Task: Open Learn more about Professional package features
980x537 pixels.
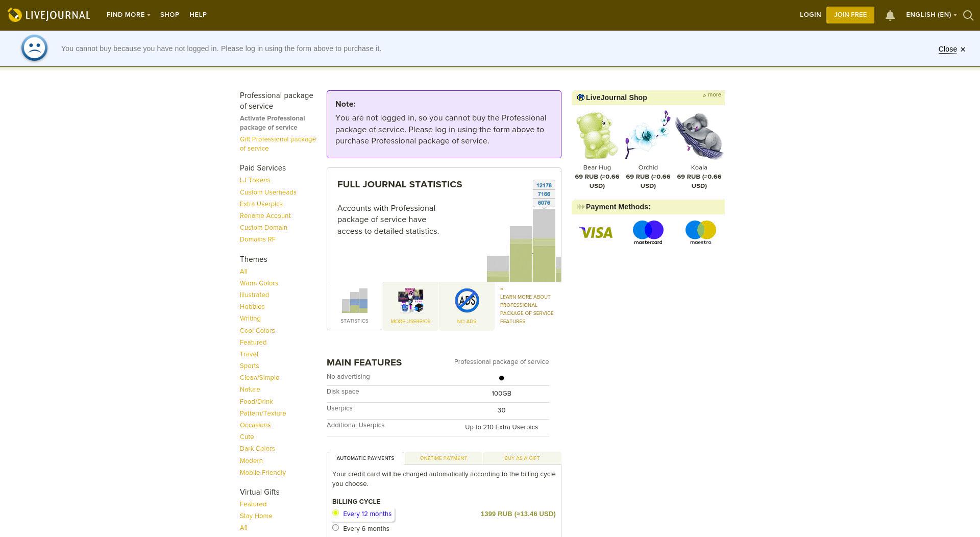Action: [x=526, y=309]
